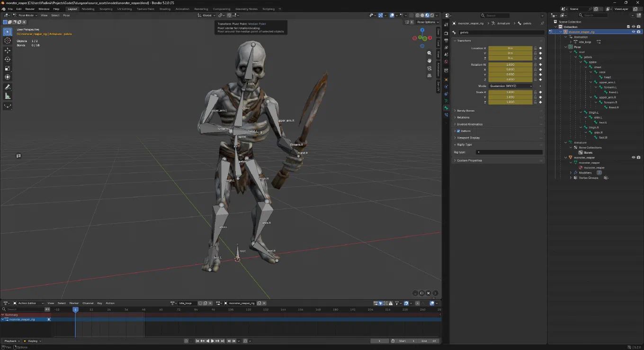The height and width of the screenshot is (350, 644).
Task: Select the Measure tool
Action: (8, 96)
